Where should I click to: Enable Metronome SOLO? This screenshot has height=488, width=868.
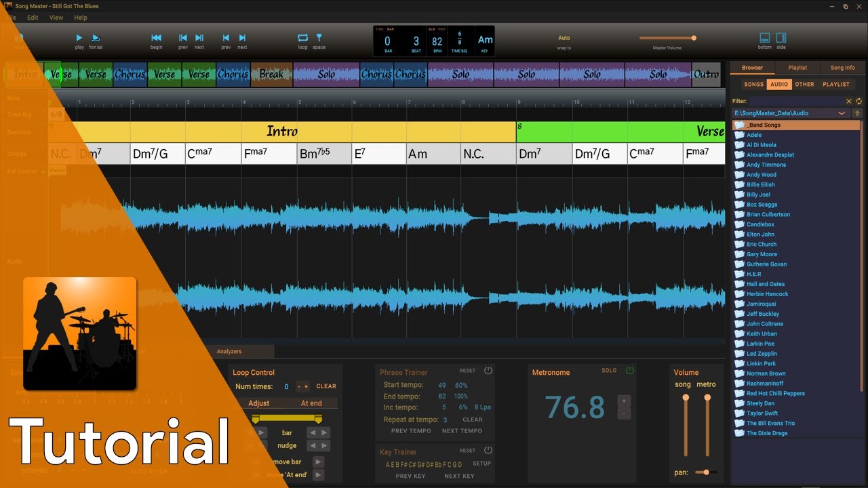[609, 371]
